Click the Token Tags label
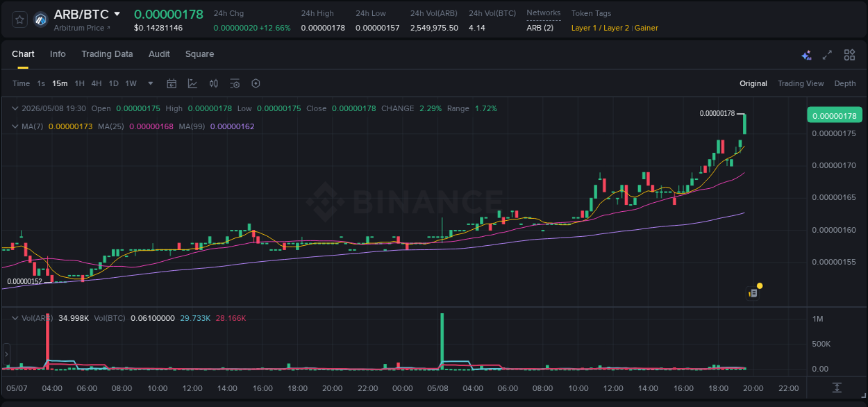The image size is (868, 407). 591,13
